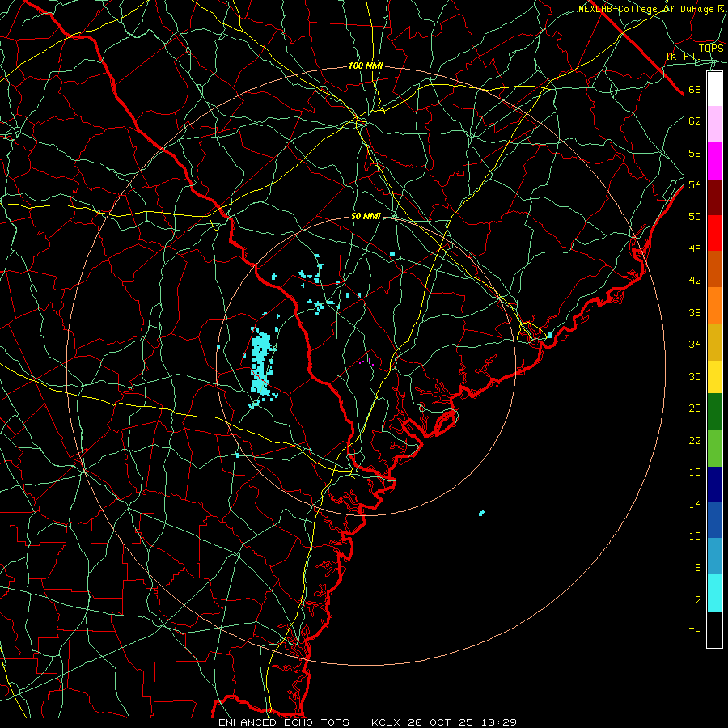Pick the yellow legend swatch
Image resolution: width=728 pixels, height=728 pixels.
(714, 377)
